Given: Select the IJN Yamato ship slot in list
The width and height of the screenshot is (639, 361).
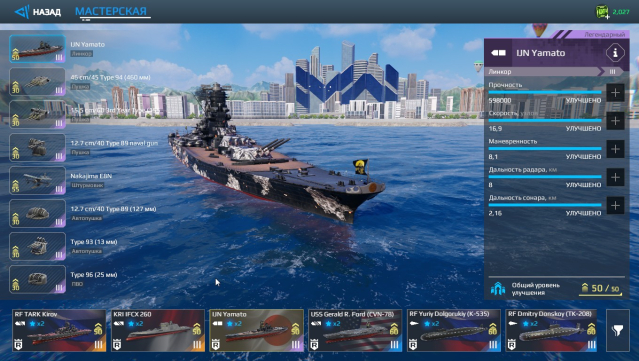Looking at the screenshot, I should (x=37, y=48).
